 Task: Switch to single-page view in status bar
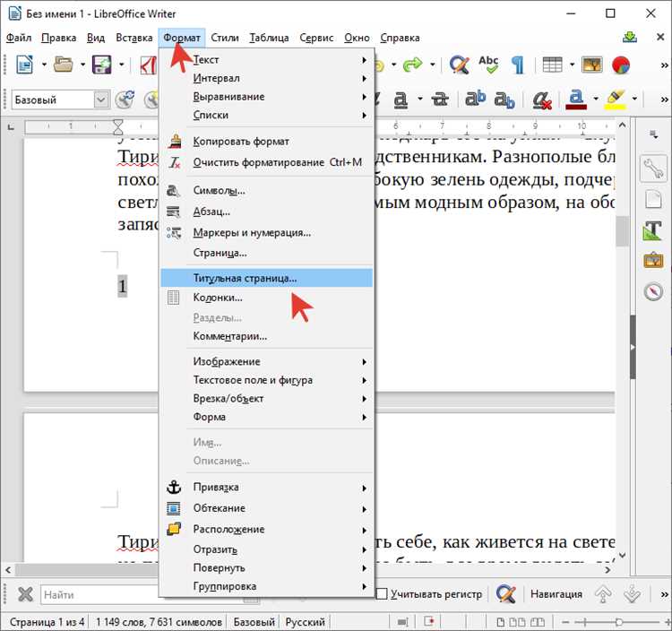pos(500,621)
